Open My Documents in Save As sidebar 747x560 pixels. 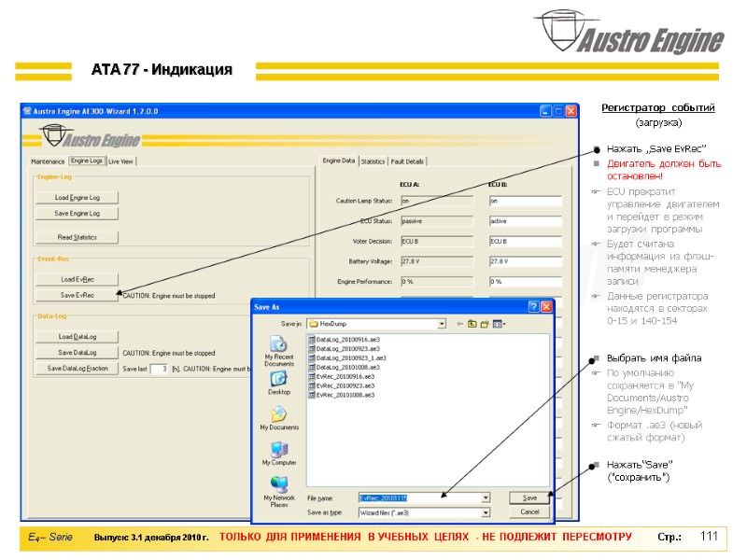click(x=279, y=418)
